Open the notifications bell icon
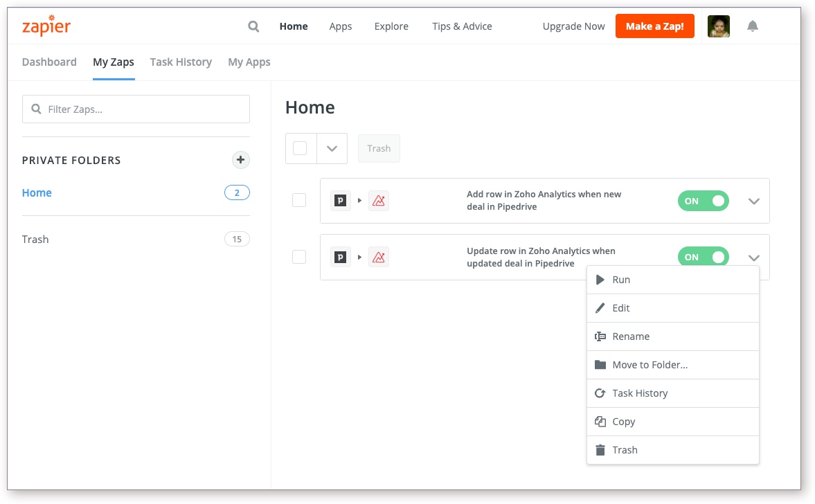 coord(753,26)
